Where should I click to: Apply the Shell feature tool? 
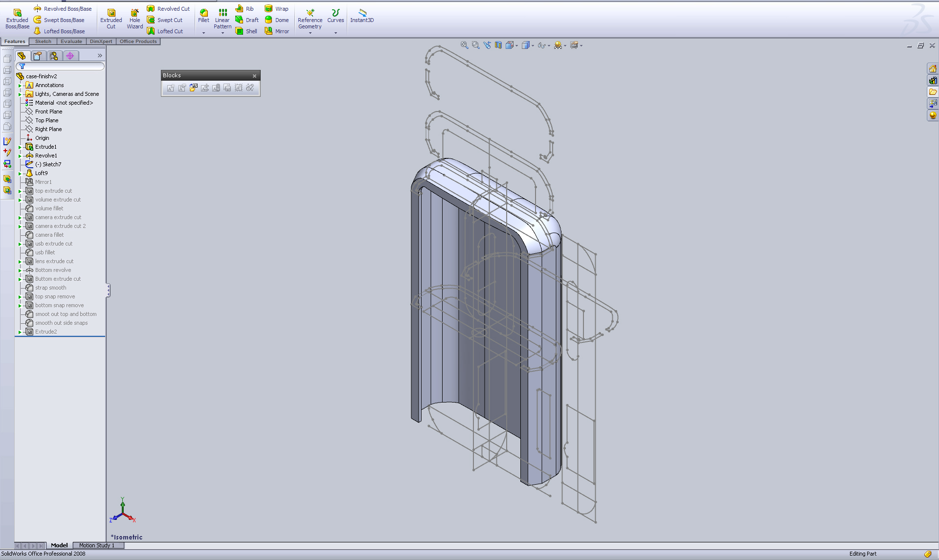246,31
